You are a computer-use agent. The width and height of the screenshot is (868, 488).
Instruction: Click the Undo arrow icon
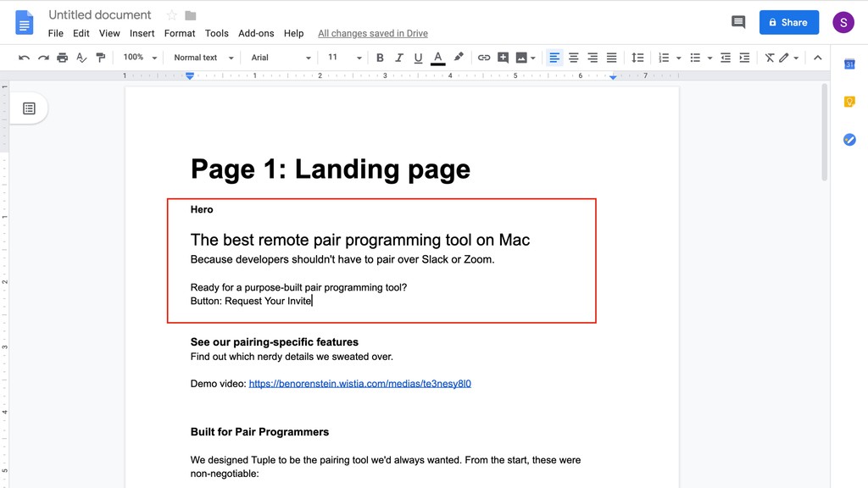[24, 58]
